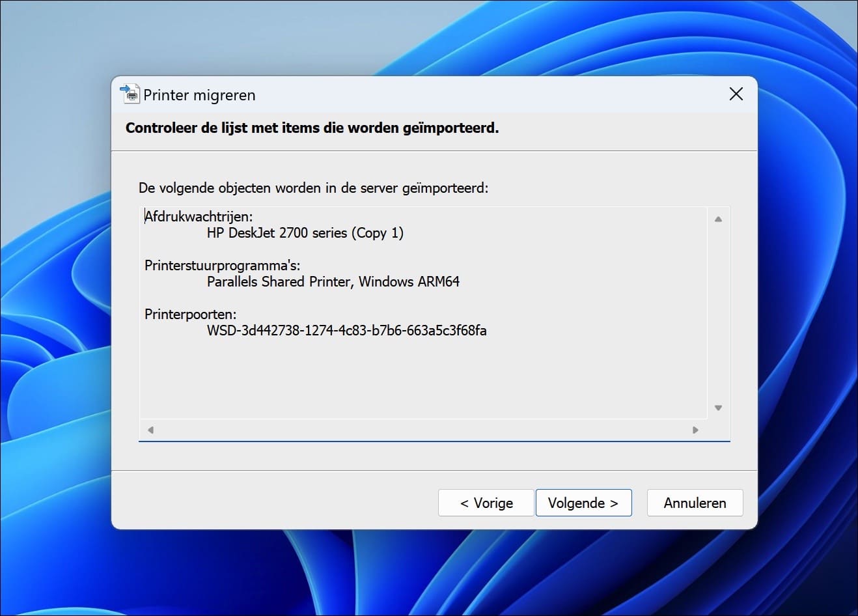
Task: Click the WSD printer port entry
Action: [347, 330]
